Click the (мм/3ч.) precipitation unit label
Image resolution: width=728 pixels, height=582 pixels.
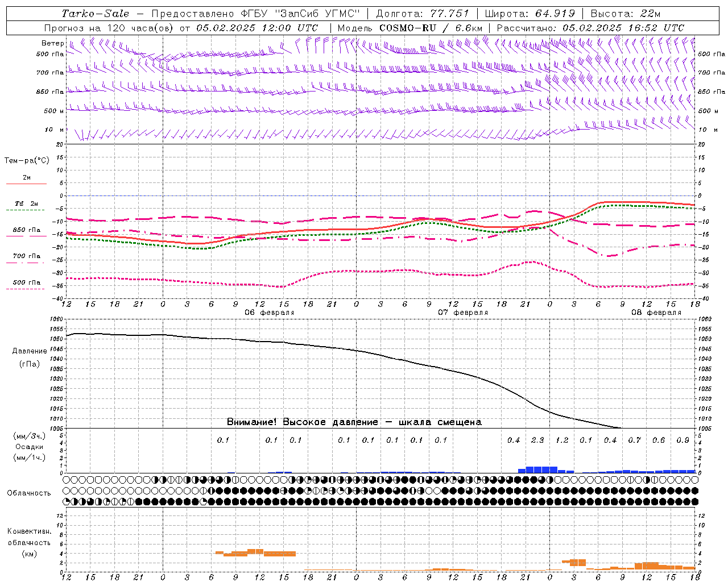[x=29, y=436]
